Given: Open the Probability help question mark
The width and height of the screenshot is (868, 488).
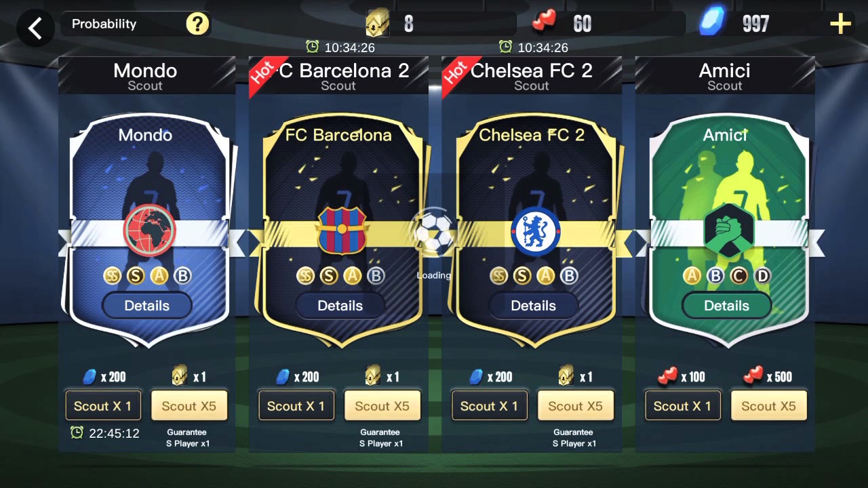Looking at the screenshot, I should [x=197, y=24].
